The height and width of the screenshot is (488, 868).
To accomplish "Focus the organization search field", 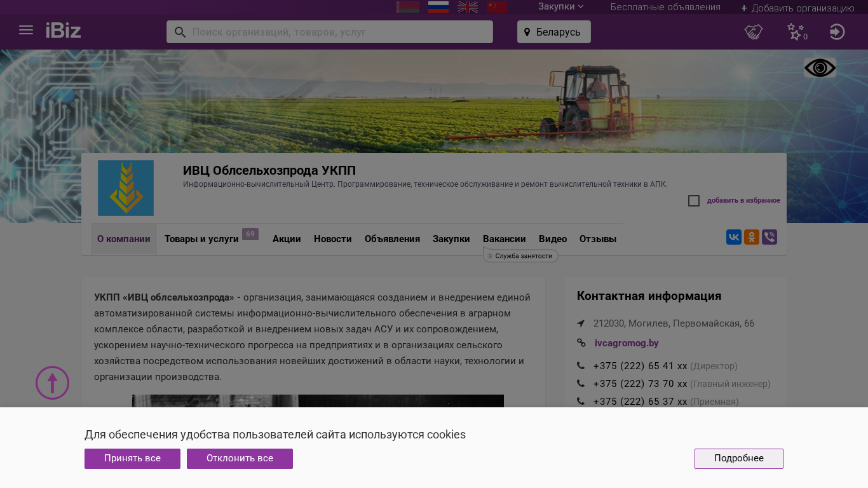I will coord(330,32).
